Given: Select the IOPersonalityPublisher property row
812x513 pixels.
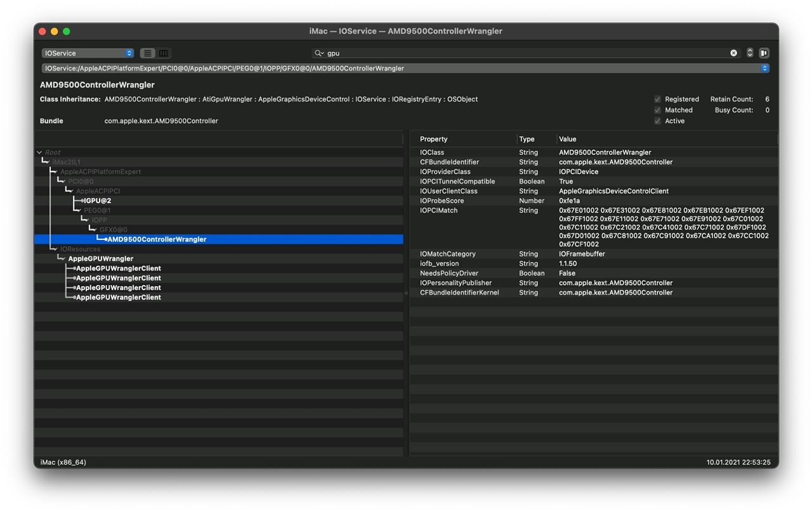Looking at the screenshot, I should pyautogui.click(x=594, y=283).
